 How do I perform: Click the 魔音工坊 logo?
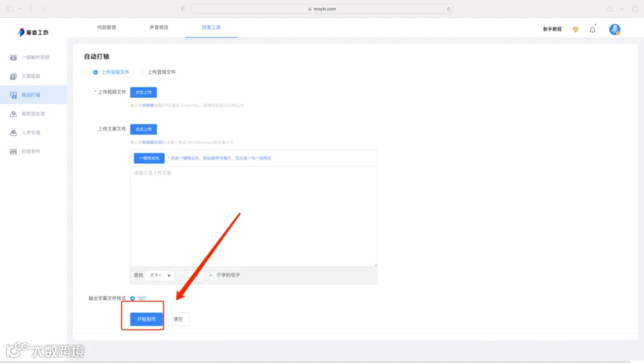[x=33, y=32]
